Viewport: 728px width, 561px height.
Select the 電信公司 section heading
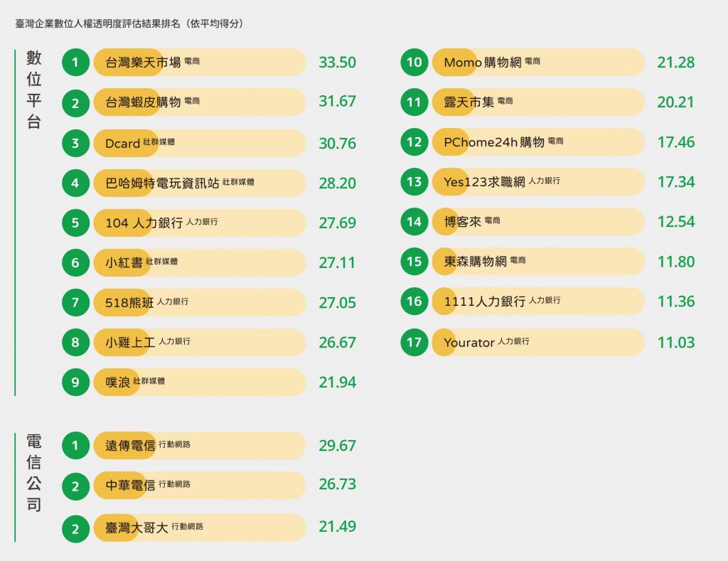(x=34, y=473)
